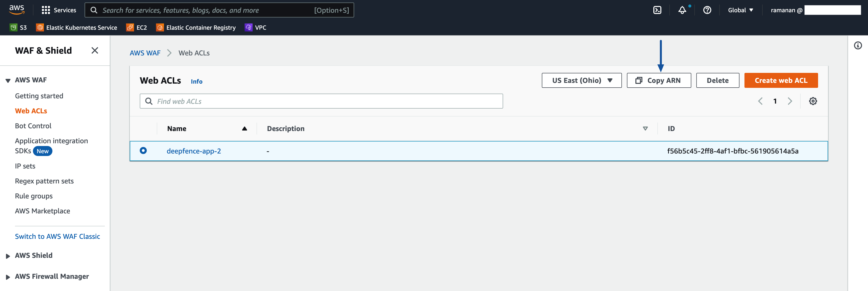Open Bot Control in sidebar

click(x=33, y=126)
